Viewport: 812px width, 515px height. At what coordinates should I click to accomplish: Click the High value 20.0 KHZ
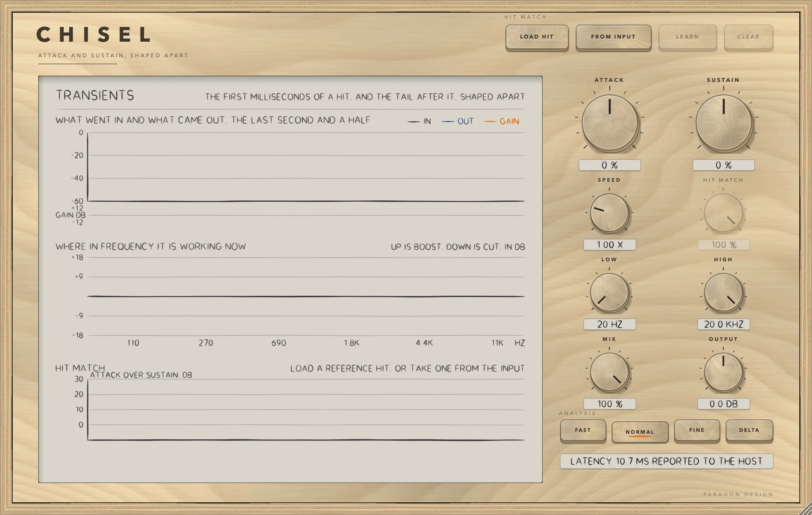723,324
